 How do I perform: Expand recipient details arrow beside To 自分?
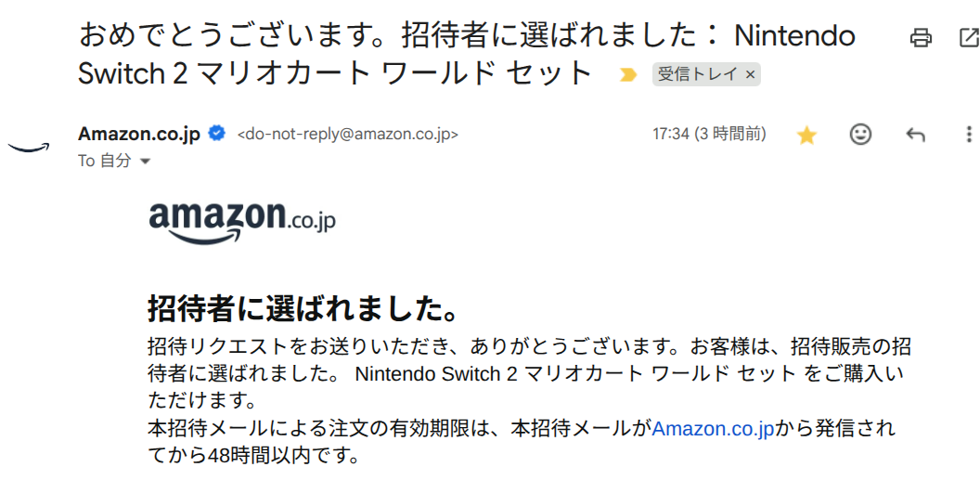pyautogui.click(x=145, y=162)
